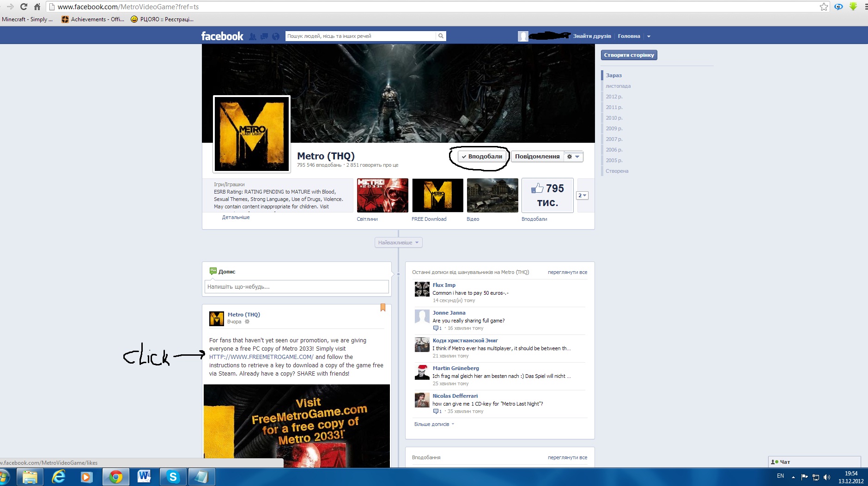The width and height of the screenshot is (868, 486).
Task: Expand the page tabs with the 2 arrow
Action: tap(582, 195)
